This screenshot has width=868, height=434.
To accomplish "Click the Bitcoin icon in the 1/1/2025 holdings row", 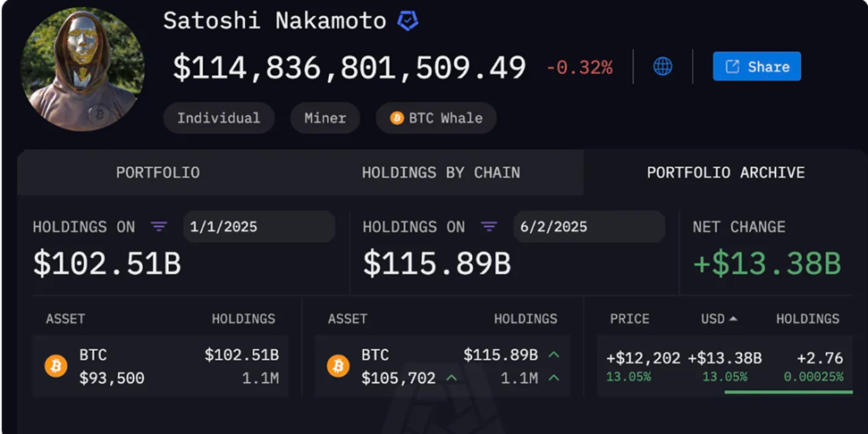I will click(x=56, y=366).
